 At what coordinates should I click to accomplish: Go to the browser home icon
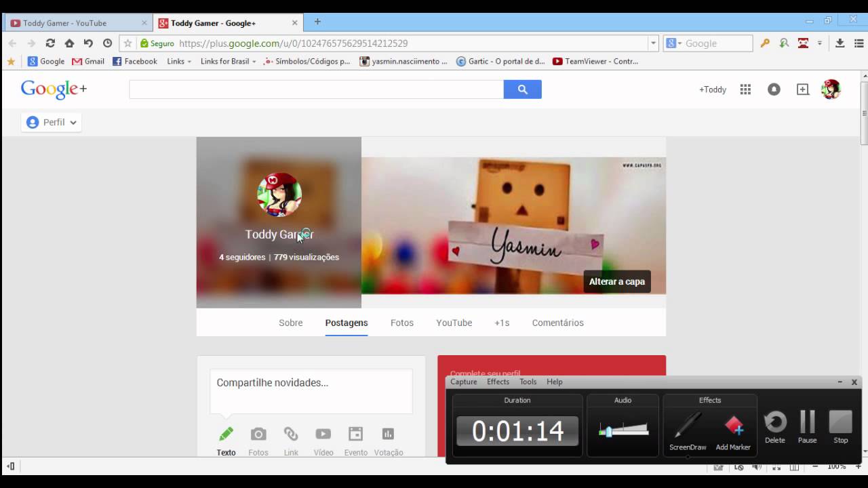[69, 43]
